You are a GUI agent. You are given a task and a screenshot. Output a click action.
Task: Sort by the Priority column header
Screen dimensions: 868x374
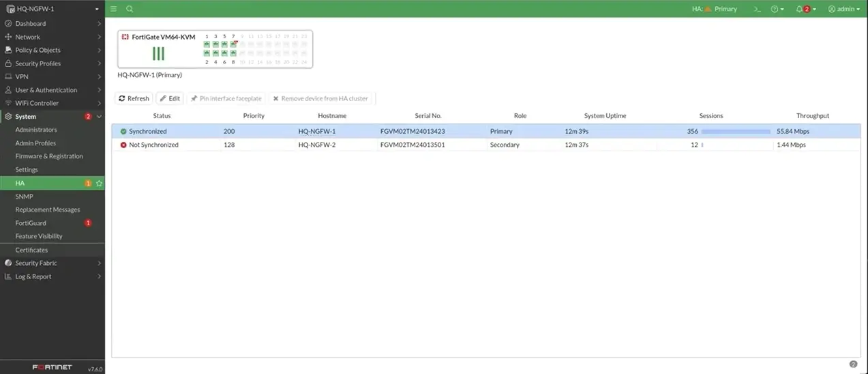[x=254, y=116]
